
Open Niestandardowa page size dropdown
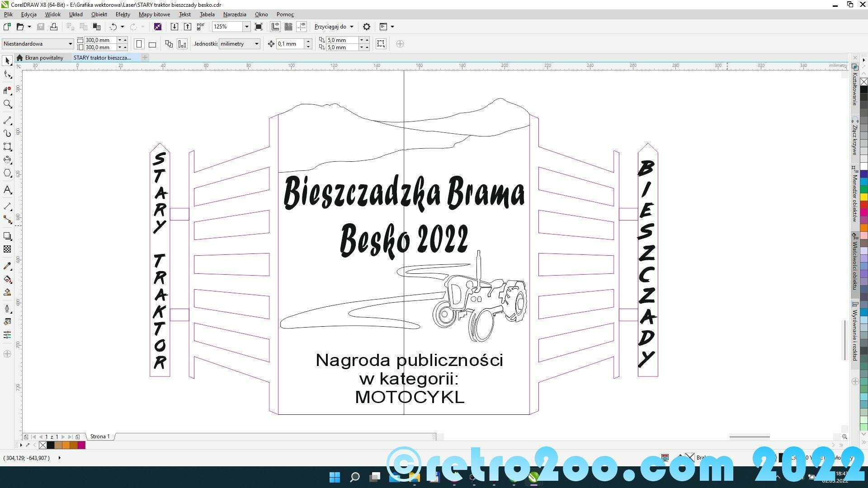pyautogui.click(x=70, y=44)
